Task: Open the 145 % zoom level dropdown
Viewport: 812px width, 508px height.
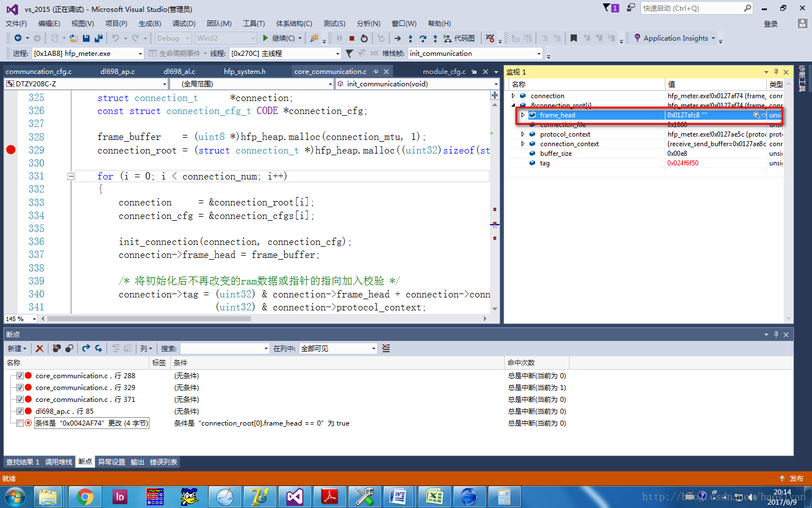Action: coord(34,319)
